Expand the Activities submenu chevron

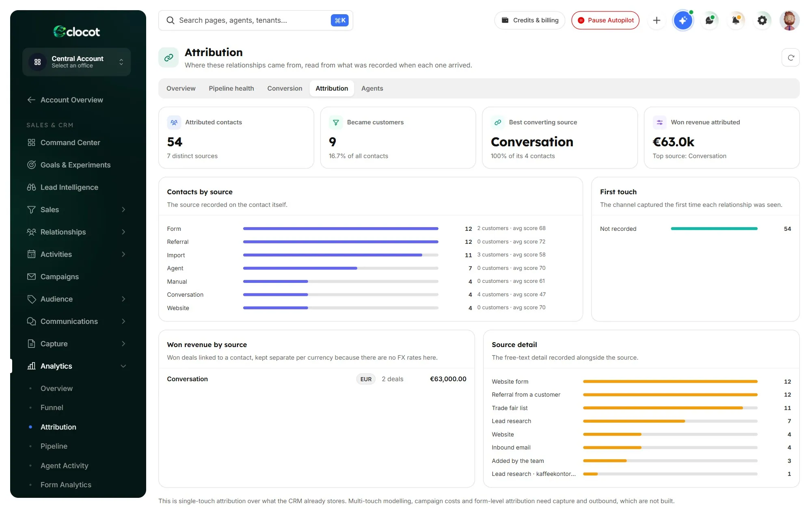[x=123, y=254]
